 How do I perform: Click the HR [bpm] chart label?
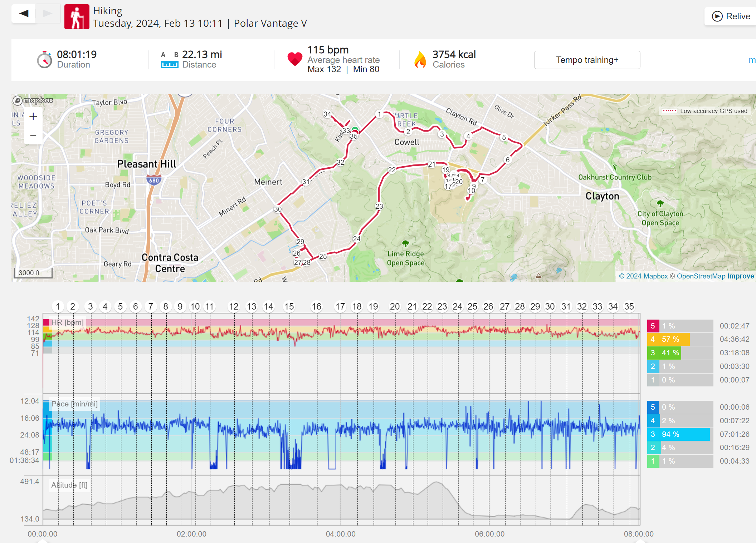tap(67, 322)
